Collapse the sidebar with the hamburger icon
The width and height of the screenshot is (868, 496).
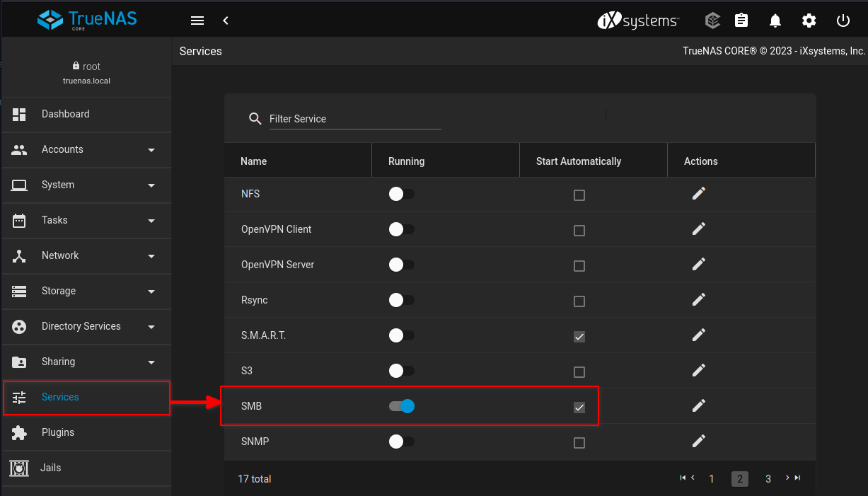[197, 21]
